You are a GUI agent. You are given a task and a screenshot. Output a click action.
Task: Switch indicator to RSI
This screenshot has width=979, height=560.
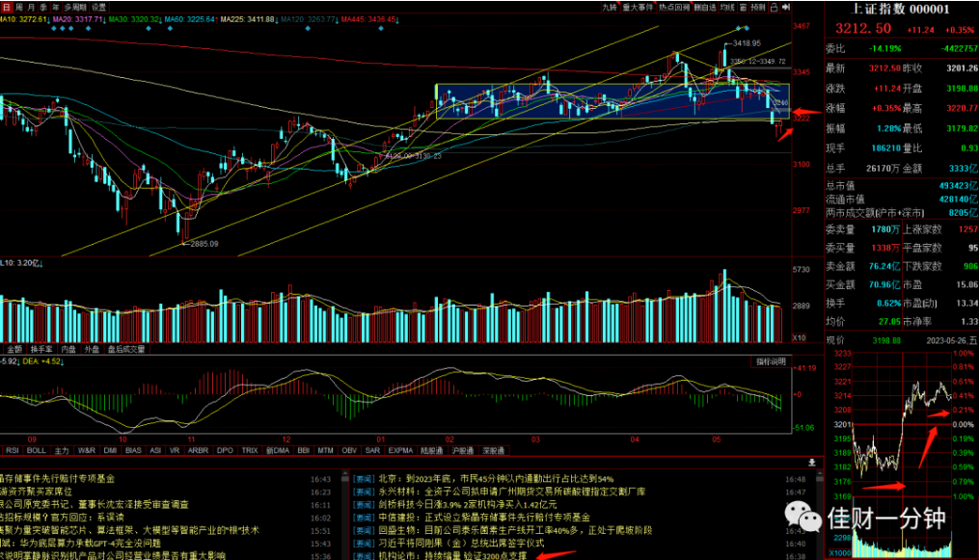pos(13,450)
